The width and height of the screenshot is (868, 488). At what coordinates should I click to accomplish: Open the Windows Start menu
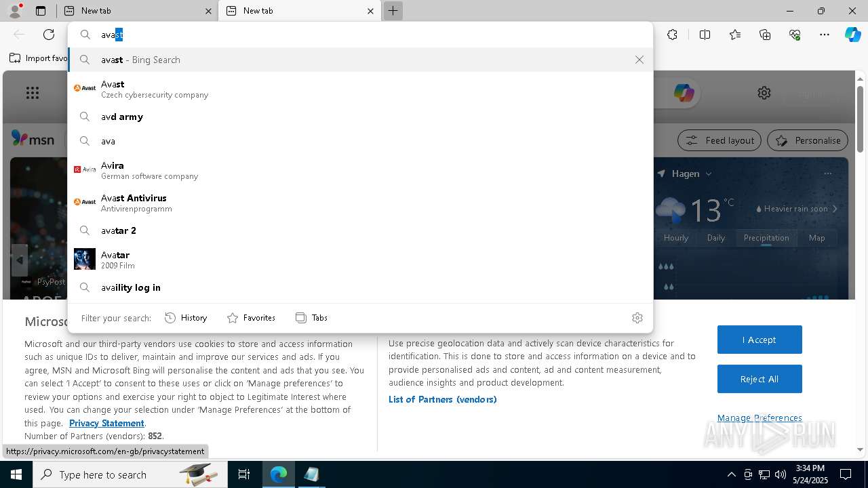coord(16,474)
